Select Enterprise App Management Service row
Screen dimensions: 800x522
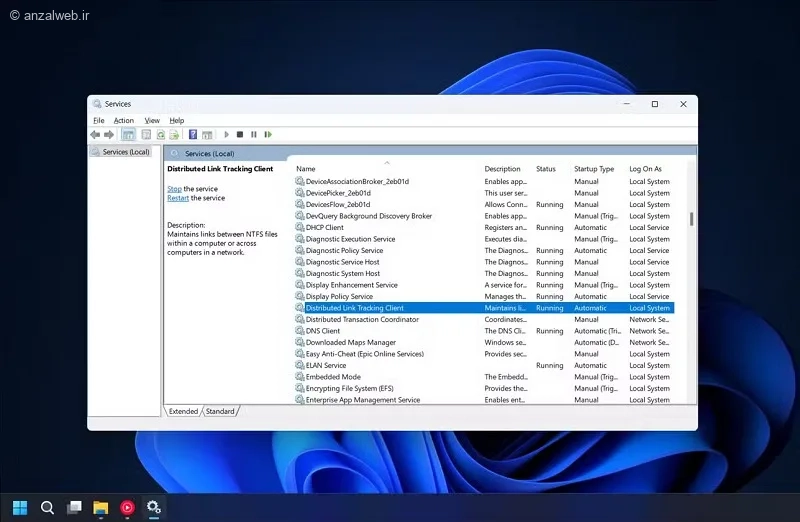(x=484, y=400)
